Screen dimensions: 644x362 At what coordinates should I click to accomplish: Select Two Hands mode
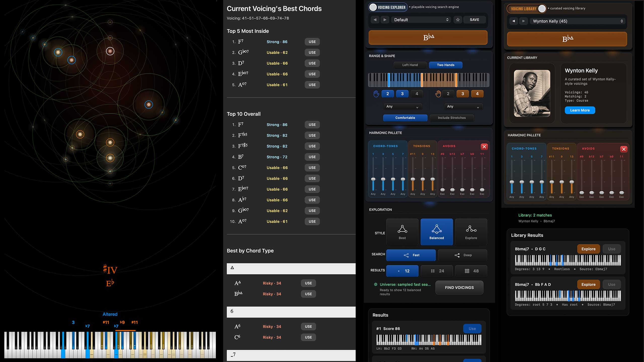point(446,65)
